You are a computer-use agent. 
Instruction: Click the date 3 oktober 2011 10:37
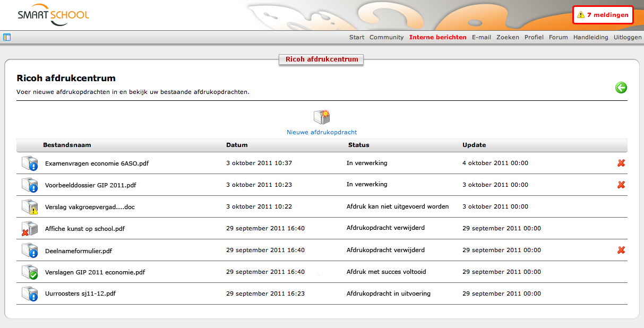(259, 163)
